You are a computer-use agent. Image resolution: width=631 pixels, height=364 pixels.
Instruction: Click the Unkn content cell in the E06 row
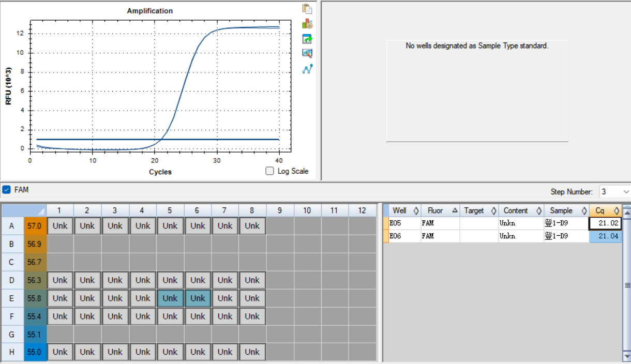tap(521, 236)
